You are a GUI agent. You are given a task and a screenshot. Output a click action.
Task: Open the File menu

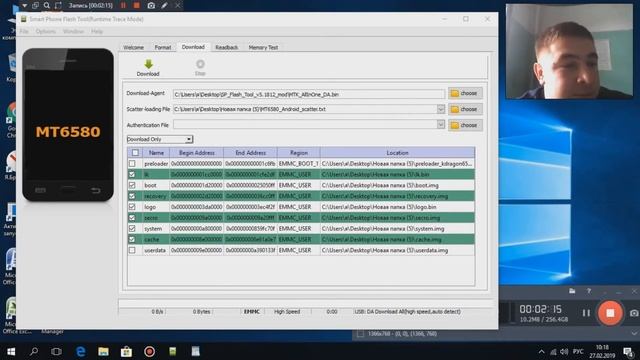(x=24, y=31)
